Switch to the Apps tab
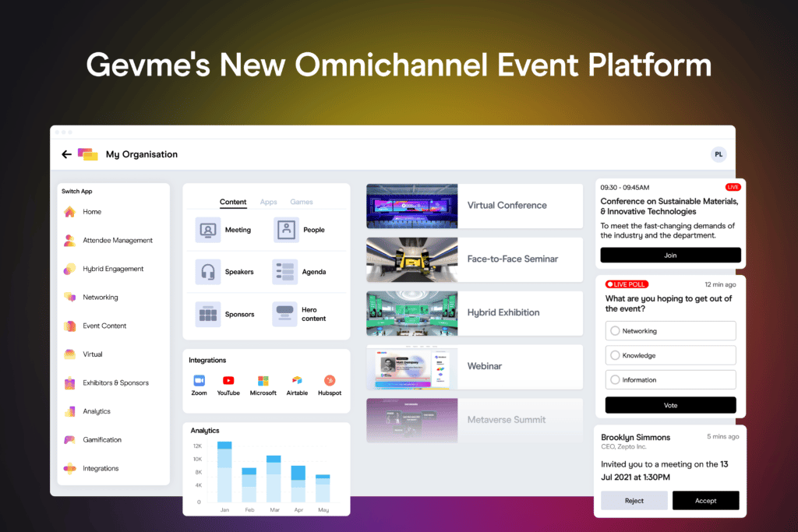 coord(268,201)
